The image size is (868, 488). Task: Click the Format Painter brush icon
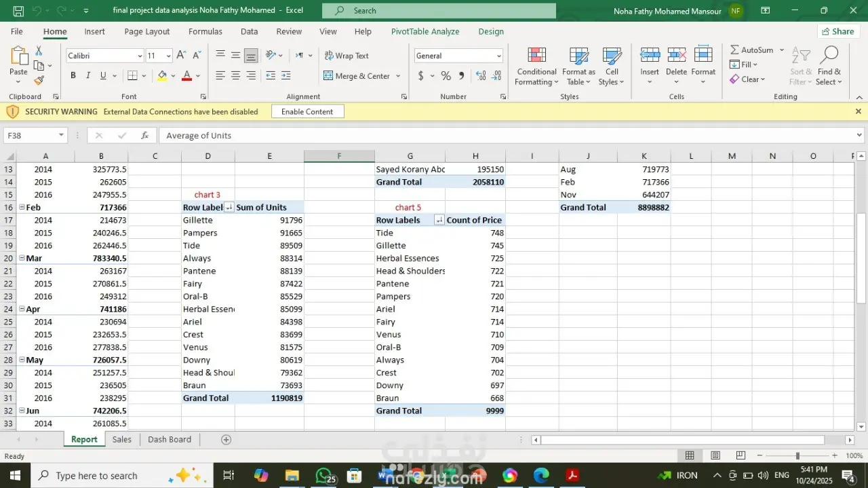pos(39,80)
